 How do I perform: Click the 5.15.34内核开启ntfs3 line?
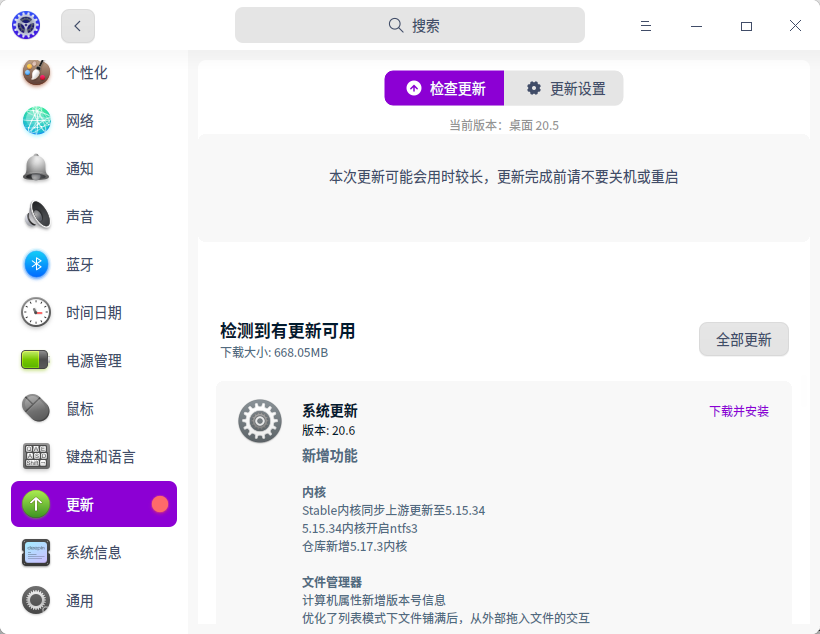(x=360, y=528)
